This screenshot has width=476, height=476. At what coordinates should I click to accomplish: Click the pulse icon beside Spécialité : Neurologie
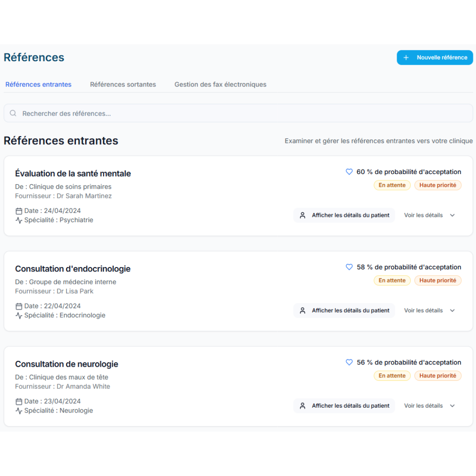[x=19, y=411]
